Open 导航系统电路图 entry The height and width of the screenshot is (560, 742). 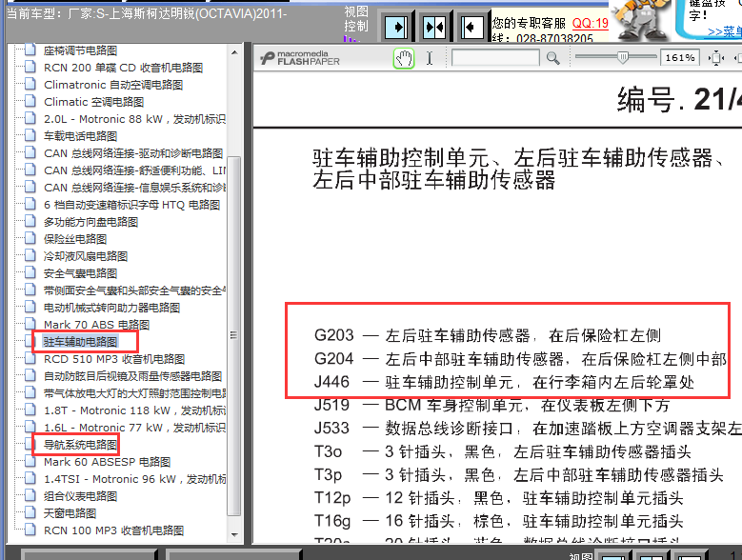pyautogui.click(x=80, y=445)
